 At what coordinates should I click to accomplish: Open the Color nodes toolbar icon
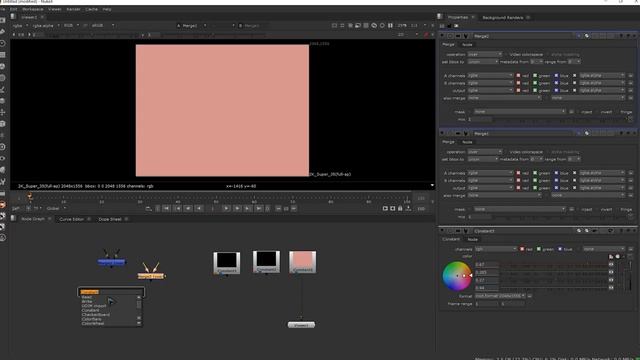coord(2,66)
